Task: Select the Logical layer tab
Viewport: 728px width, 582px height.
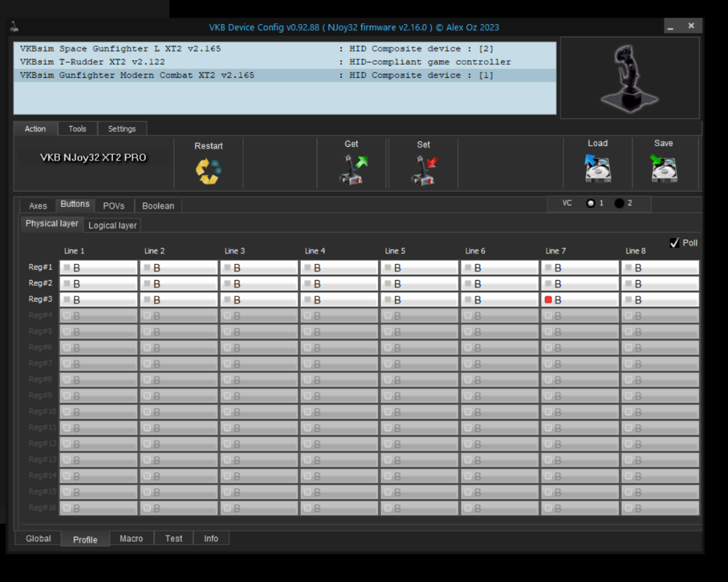Action: pyautogui.click(x=112, y=225)
